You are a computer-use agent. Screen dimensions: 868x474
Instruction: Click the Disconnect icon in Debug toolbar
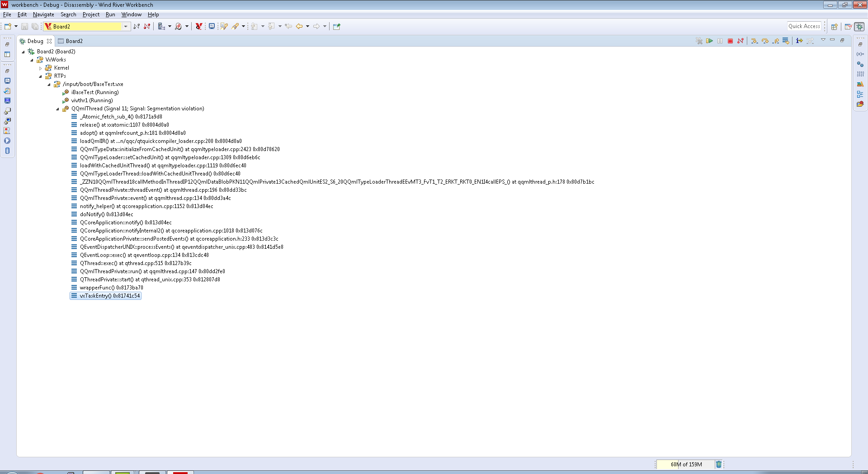click(x=741, y=41)
